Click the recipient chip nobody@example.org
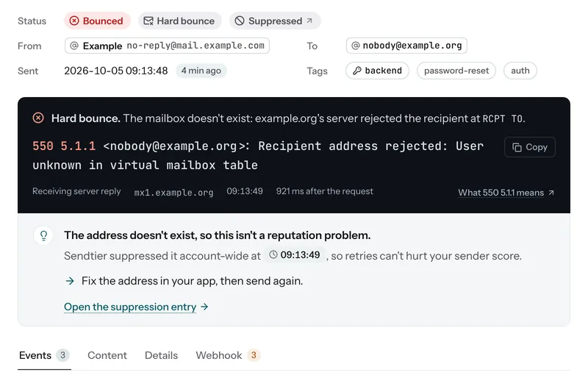Viewport: 588px width, 378px height. 406,46
